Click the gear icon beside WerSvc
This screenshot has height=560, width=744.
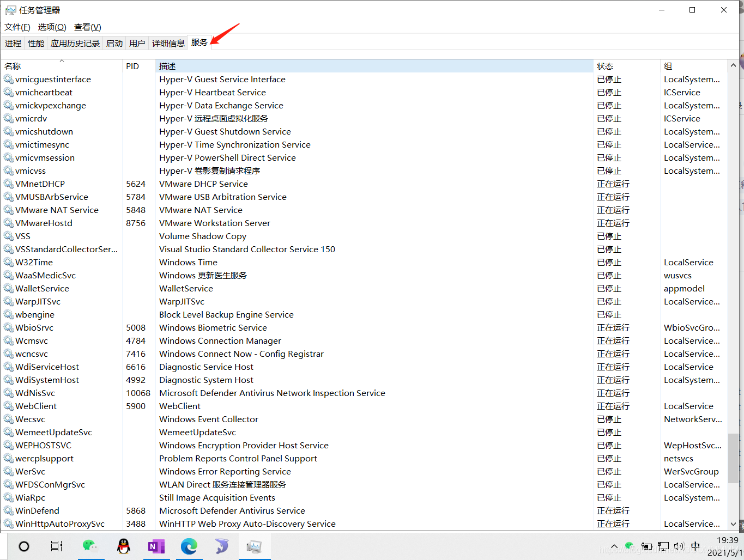tap(9, 471)
